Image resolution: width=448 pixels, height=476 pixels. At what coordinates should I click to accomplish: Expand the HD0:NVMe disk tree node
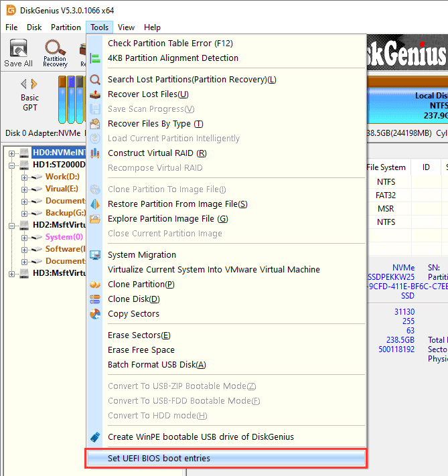[12, 153]
